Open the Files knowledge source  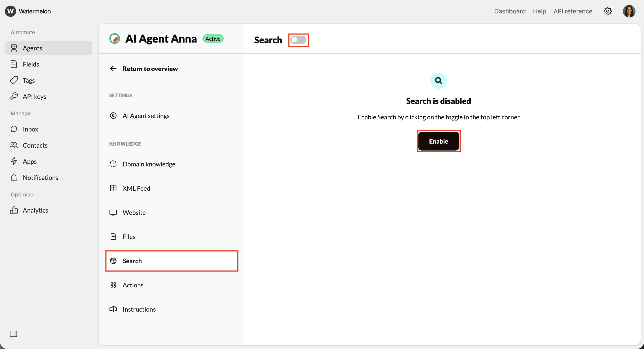pyautogui.click(x=129, y=236)
